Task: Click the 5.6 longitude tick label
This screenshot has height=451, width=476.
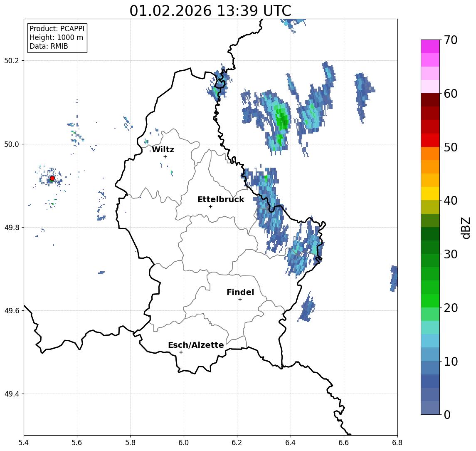Action: point(77,443)
